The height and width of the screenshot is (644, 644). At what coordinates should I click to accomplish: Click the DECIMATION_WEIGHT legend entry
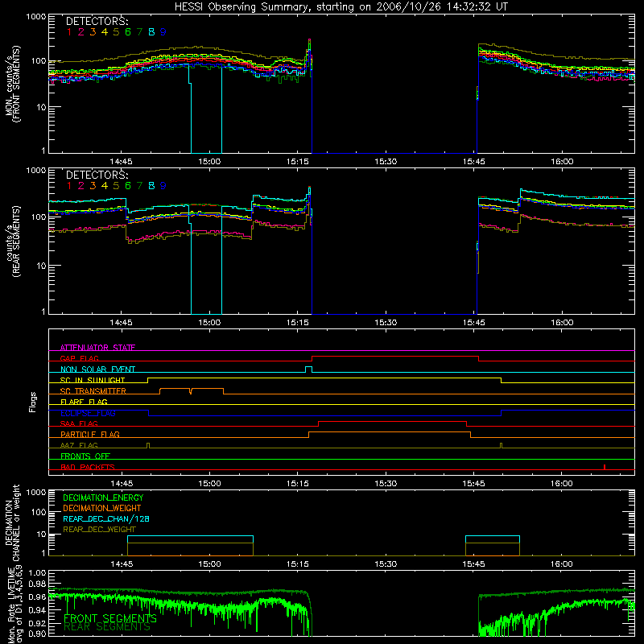coord(102,508)
